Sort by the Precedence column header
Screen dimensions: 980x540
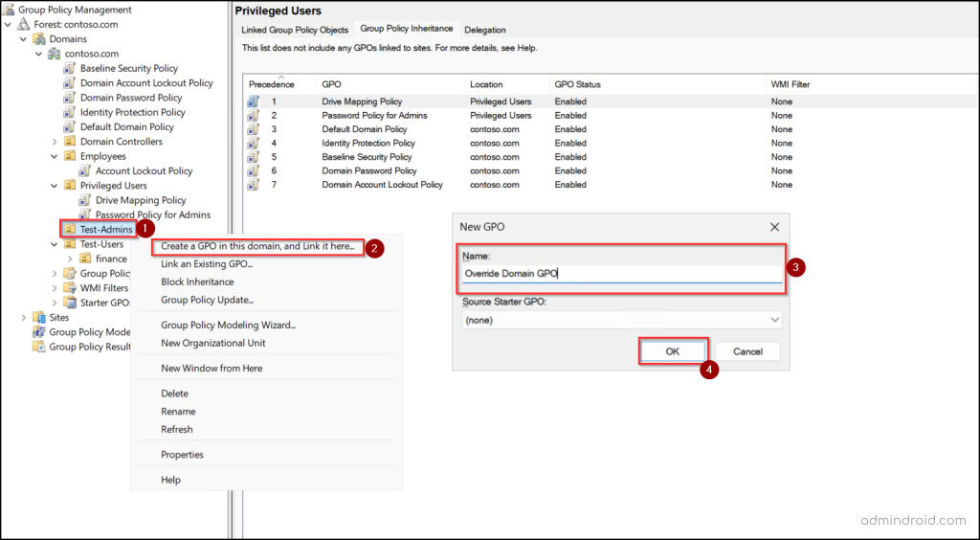click(281, 84)
